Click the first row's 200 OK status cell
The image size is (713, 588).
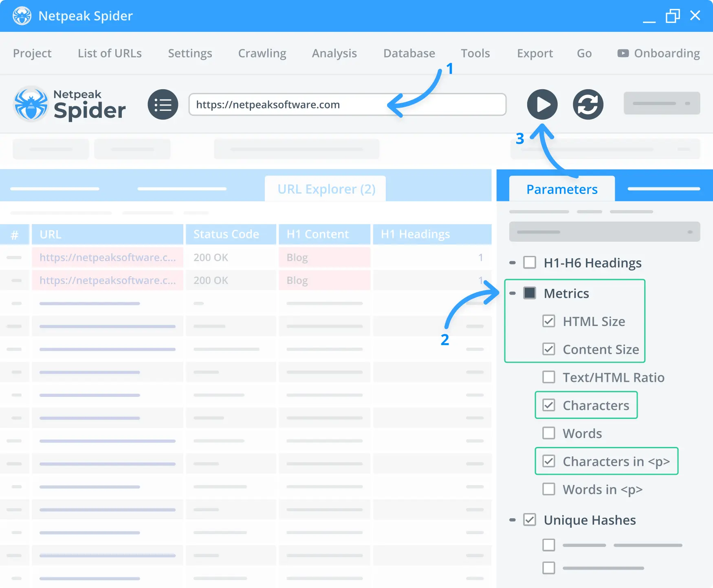(231, 258)
